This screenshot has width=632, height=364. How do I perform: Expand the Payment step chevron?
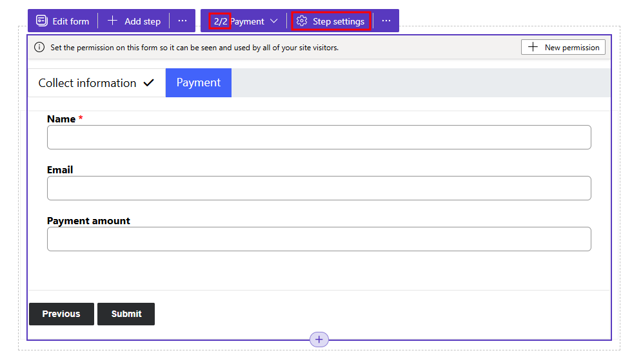(x=274, y=21)
